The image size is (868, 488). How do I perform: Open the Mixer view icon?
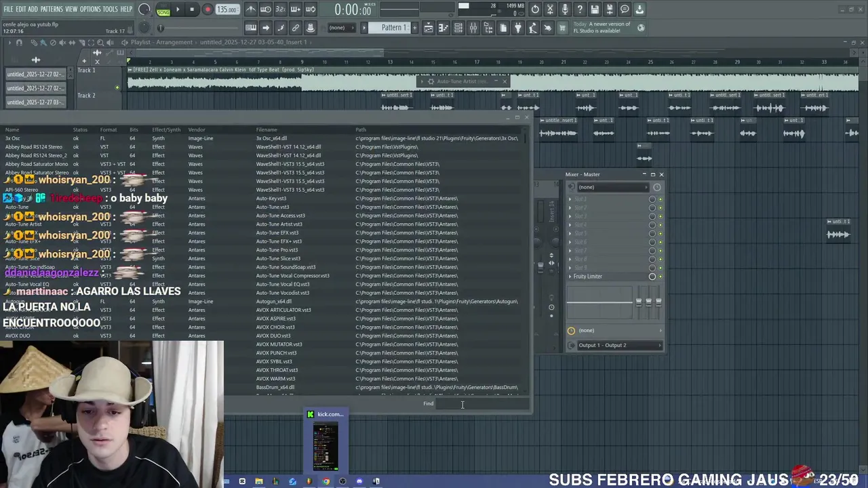(x=473, y=28)
